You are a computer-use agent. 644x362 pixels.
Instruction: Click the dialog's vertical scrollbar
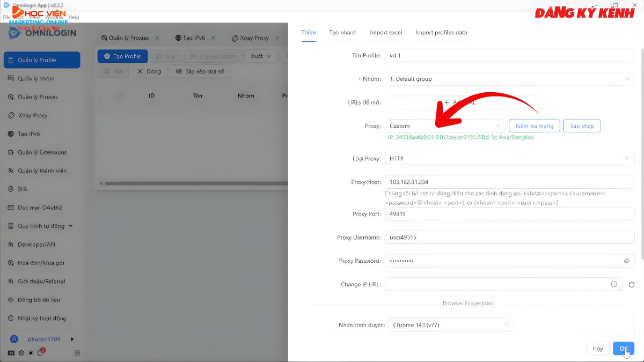click(641, 161)
